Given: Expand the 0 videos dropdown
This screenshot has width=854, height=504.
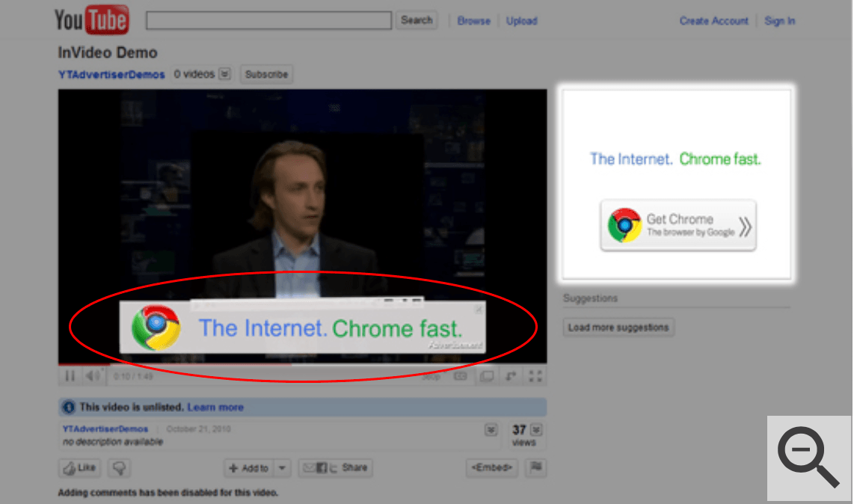Looking at the screenshot, I should click(225, 74).
